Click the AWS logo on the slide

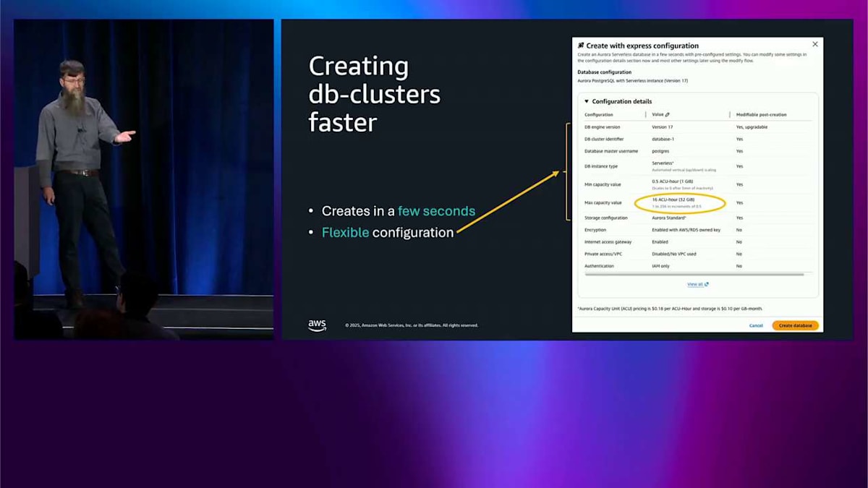pos(317,325)
